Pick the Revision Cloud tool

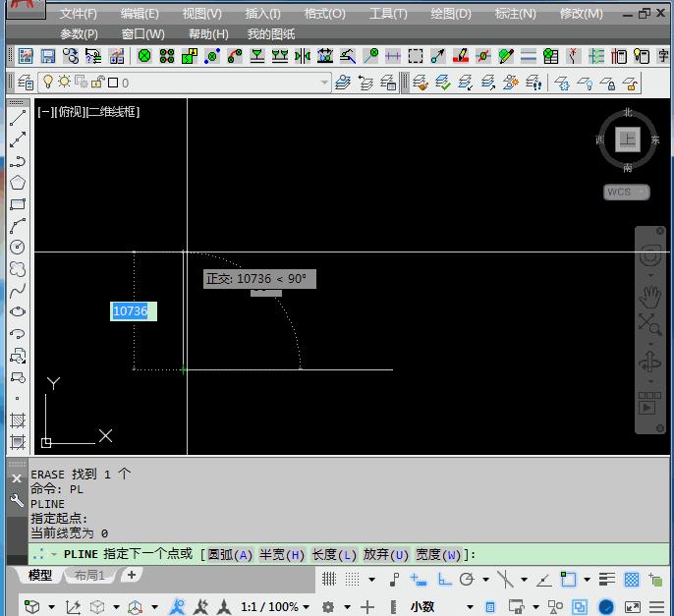coord(18,269)
